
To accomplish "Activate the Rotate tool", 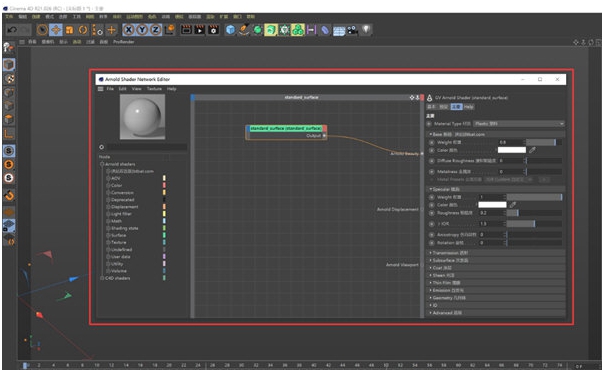I will [x=83, y=30].
